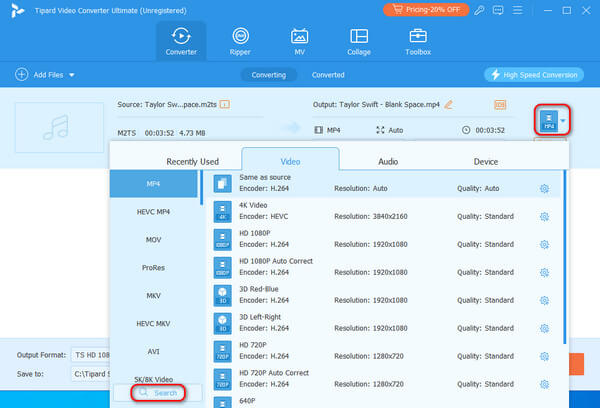This screenshot has width=600, height=408.
Task: Switch to the Converting tab
Action: (269, 75)
